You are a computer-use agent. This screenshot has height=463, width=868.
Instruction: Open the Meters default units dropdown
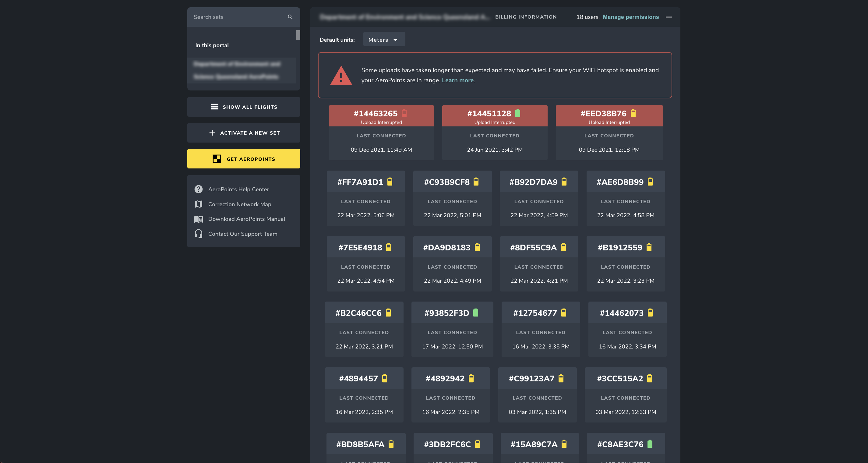coord(384,39)
